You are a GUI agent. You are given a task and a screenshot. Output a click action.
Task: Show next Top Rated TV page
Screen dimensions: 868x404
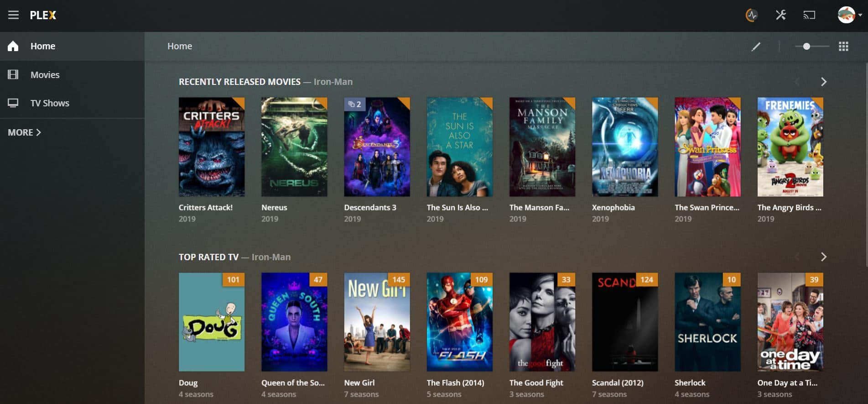coord(823,257)
